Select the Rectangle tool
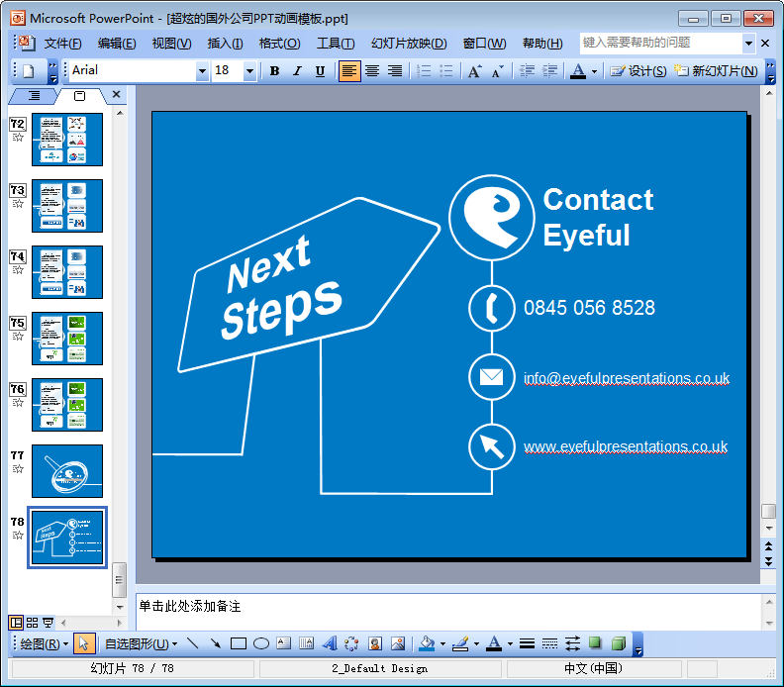 tap(239, 643)
